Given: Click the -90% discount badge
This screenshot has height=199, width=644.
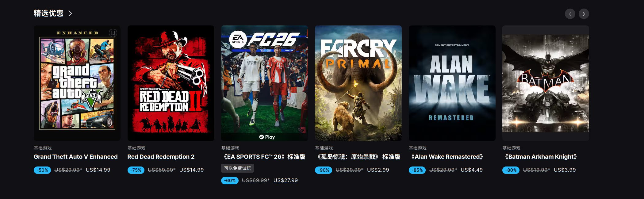Looking at the screenshot, I should tap(324, 170).
